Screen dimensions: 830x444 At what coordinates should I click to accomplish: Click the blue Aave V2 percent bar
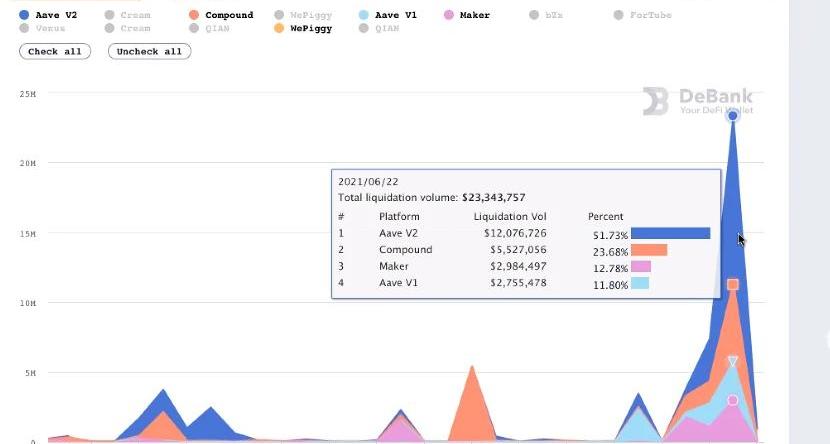click(x=670, y=233)
